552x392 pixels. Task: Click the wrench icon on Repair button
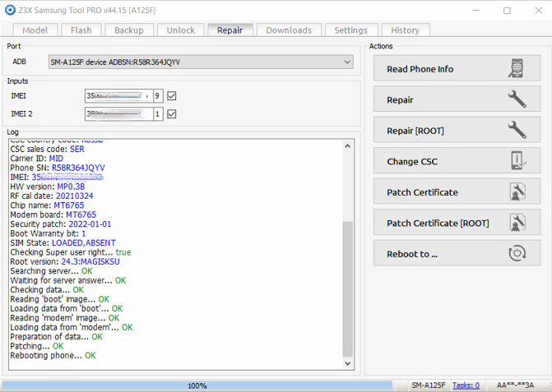point(517,99)
